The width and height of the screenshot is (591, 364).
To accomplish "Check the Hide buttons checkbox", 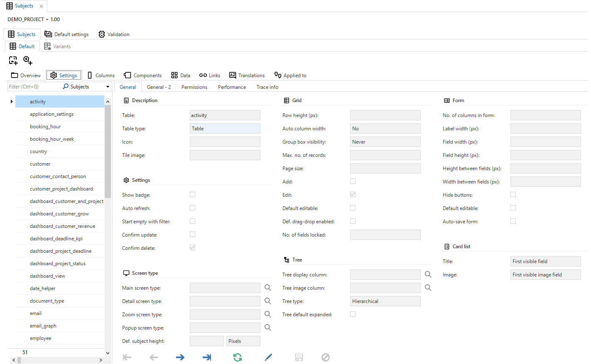I will point(513,195).
